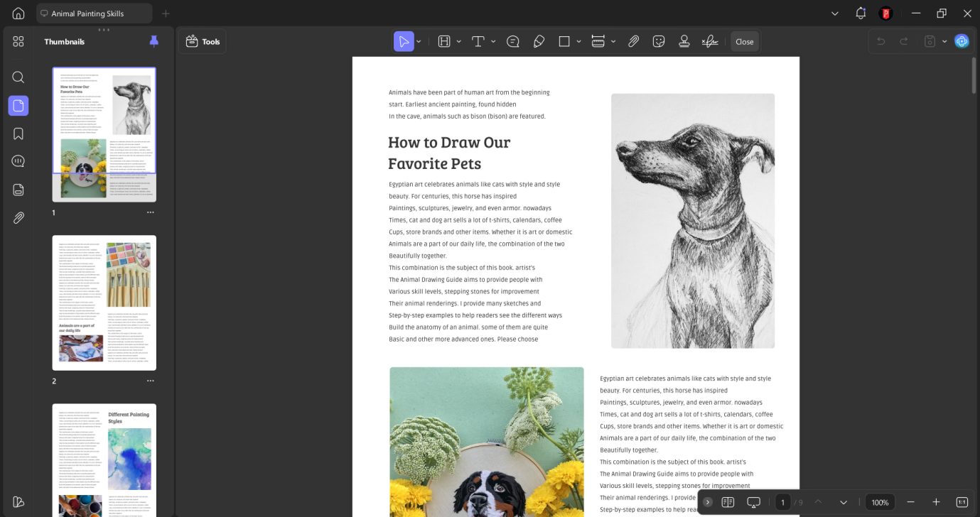The width and height of the screenshot is (980, 517).
Task: Click the sticker tool icon
Action: coord(659,42)
